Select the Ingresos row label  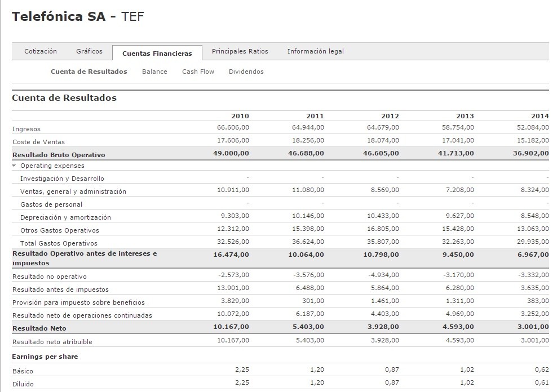coord(26,129)
